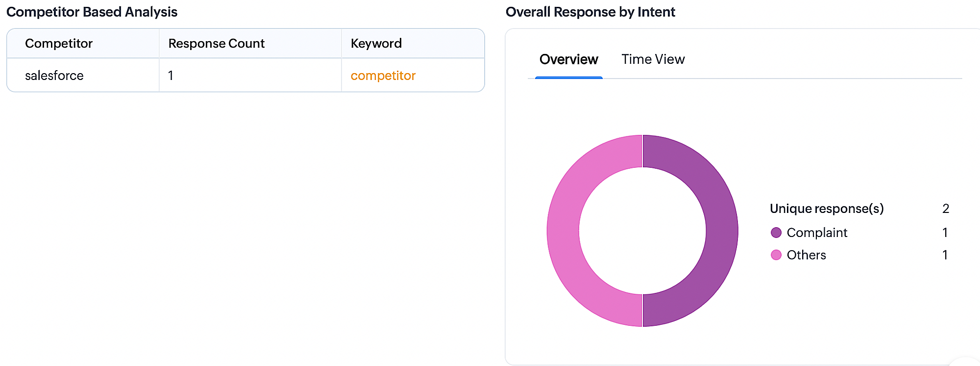Click the Complaint count value
This screenshot has height=366, width=980.
click(x=945, y=233)
